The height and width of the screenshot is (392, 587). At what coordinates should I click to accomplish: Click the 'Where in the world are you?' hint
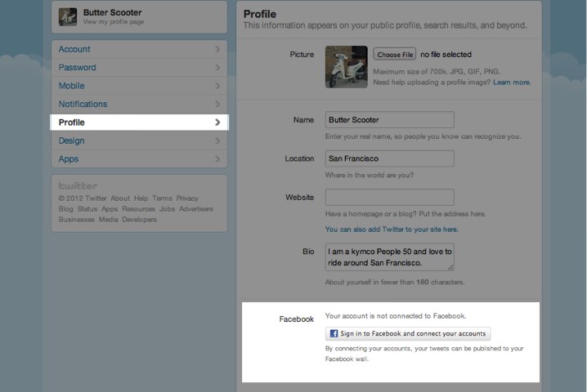click(x=370, y=175)
